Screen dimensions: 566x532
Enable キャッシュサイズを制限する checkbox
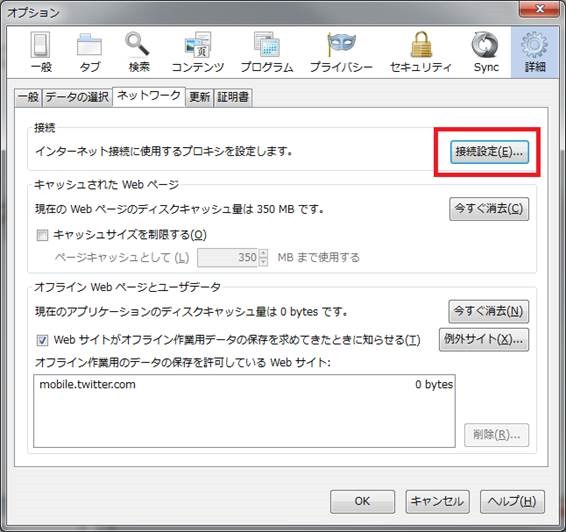pyautogui.click(x=42, y=236)
